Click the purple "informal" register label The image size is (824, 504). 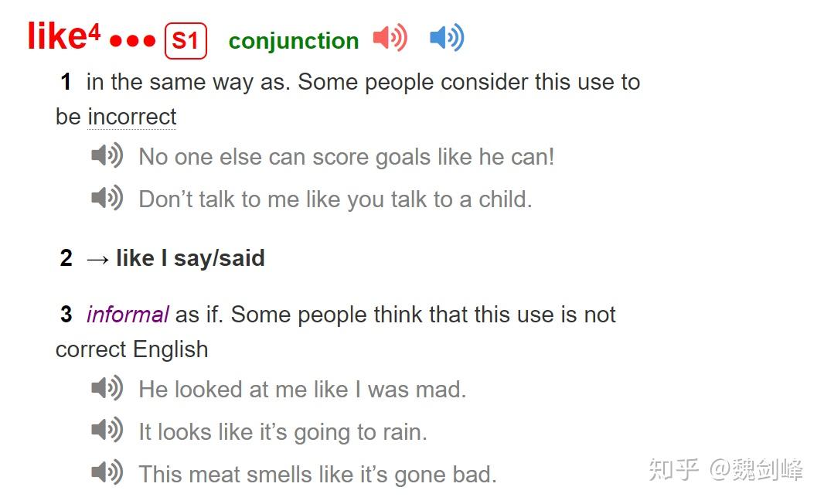click(x=128, y=315)
